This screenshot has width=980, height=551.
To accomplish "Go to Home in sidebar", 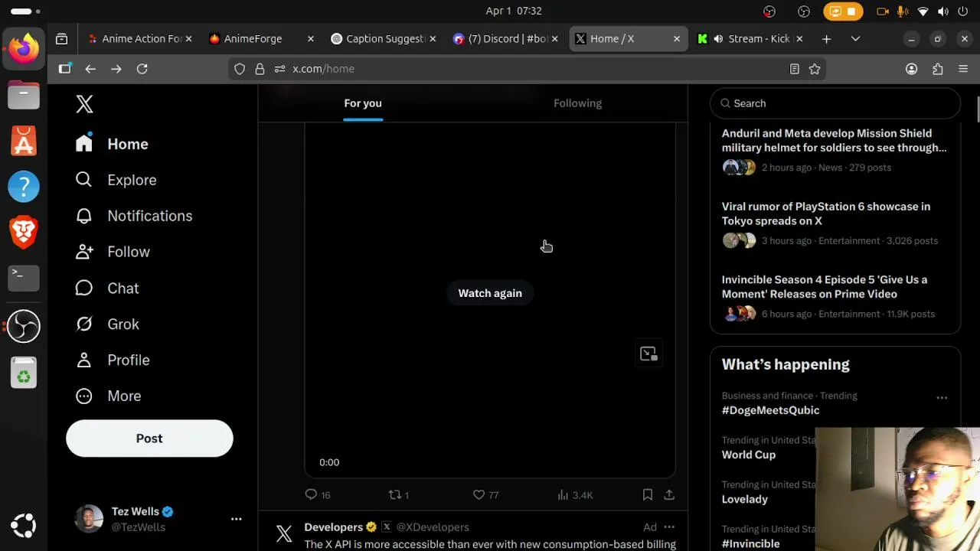I will 112,144.
